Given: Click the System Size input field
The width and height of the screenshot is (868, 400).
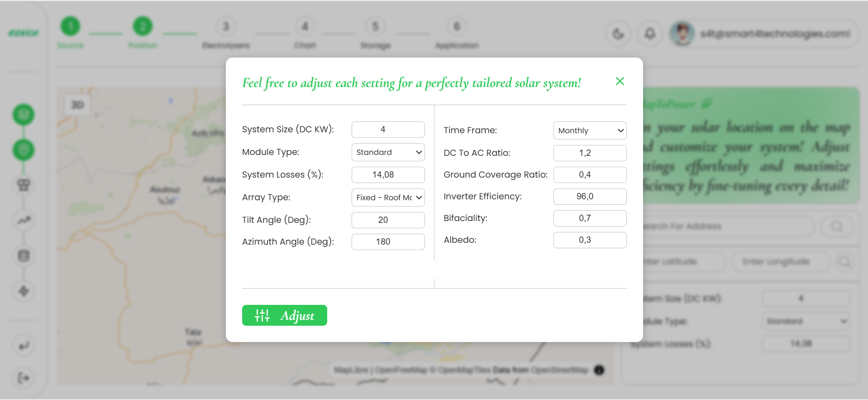Looking at the screenshot, I should point(388,130).
